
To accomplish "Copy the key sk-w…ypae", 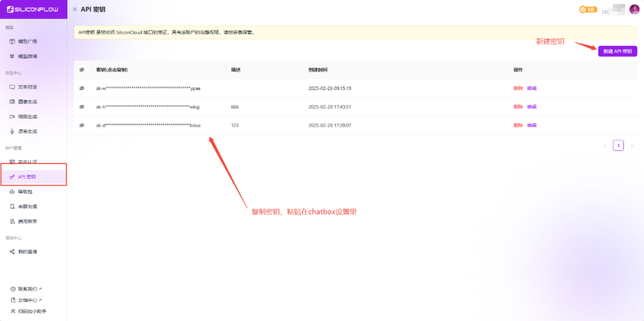I will (x=148, y=88).
